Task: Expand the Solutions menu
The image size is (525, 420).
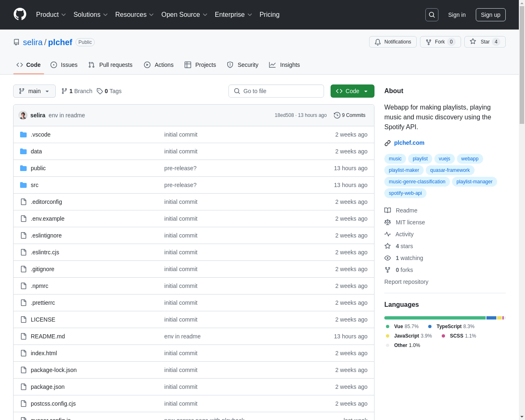Action: coord(91,15)
